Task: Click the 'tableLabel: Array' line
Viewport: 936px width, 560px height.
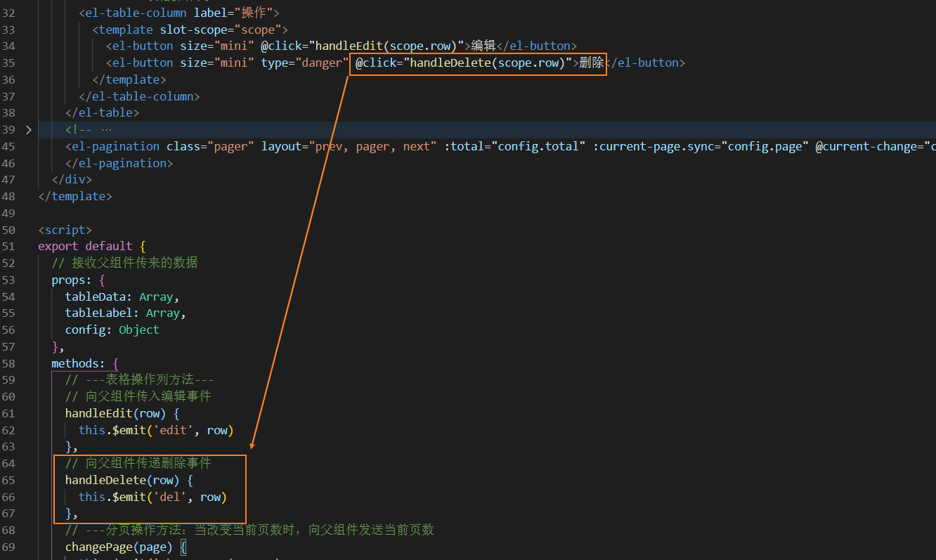Action: [126, 313]
